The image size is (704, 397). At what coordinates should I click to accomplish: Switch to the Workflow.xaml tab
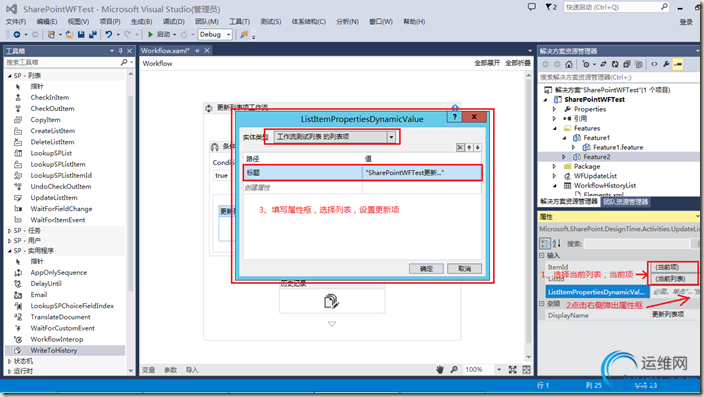pos(165,51)
